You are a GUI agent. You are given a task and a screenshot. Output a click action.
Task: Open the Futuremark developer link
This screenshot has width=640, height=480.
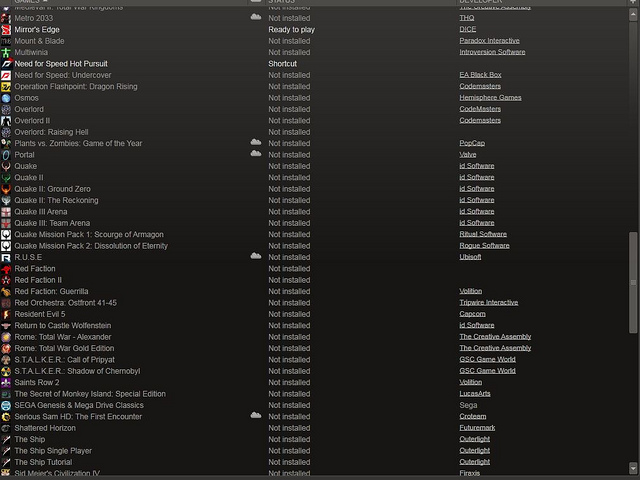coord(477,428)
